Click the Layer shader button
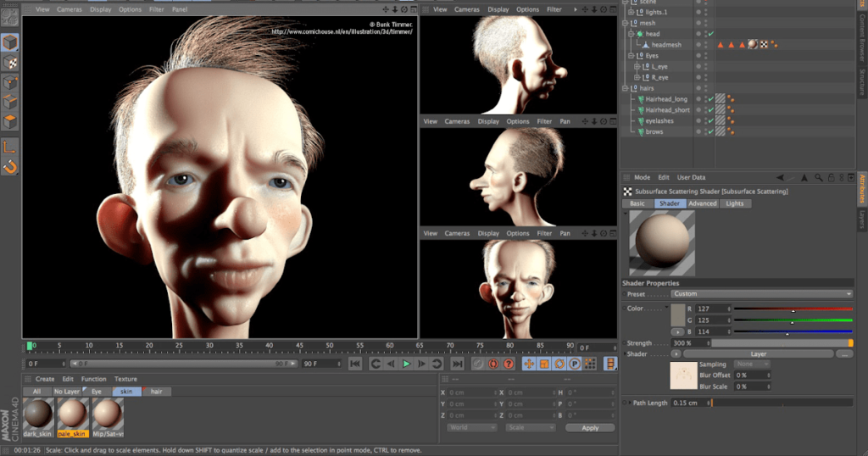This screenshot has height=456, width=868. click(x=759, y=354)
